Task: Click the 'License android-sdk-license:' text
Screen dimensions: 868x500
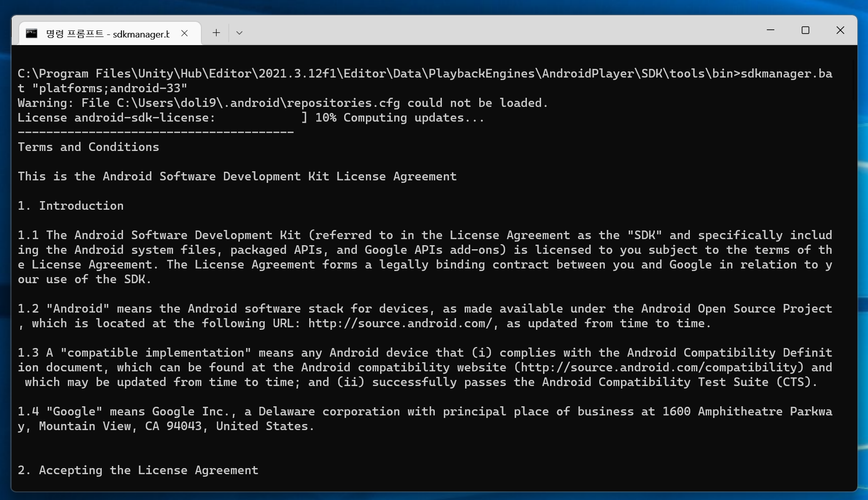Action: tap(116, 118)
